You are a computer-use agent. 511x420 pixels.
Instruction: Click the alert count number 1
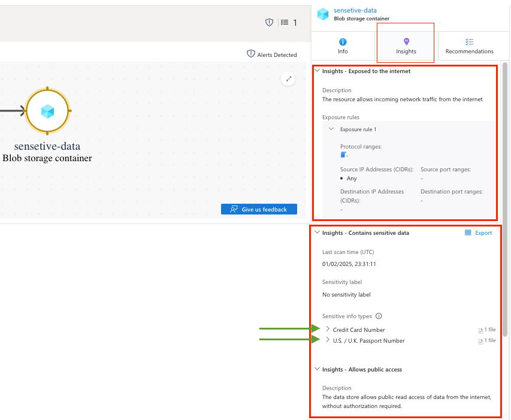(295, 23)
